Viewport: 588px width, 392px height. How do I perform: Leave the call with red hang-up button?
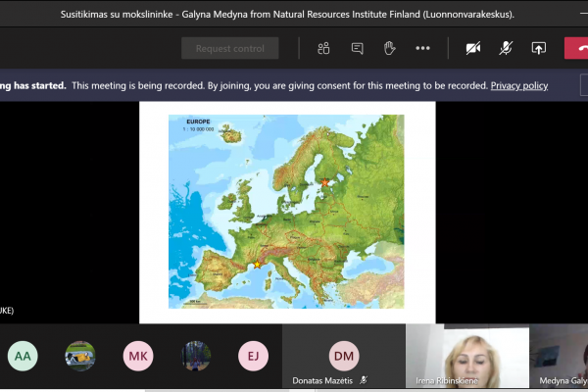(x=576, y=48)
